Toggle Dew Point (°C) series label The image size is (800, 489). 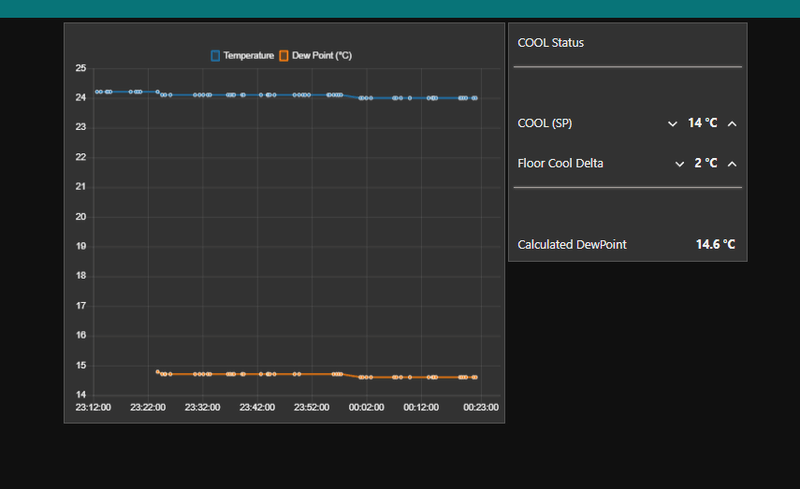coord(321,56)
